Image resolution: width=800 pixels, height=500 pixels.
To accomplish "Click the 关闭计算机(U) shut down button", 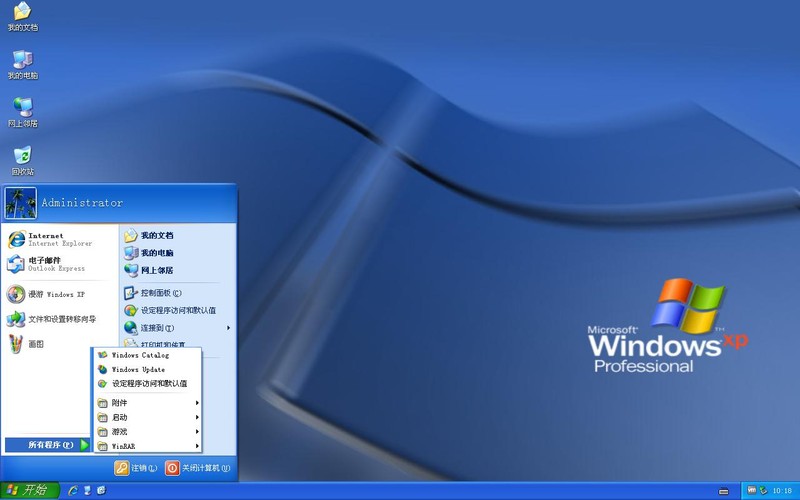I will [x=198, y=468].
